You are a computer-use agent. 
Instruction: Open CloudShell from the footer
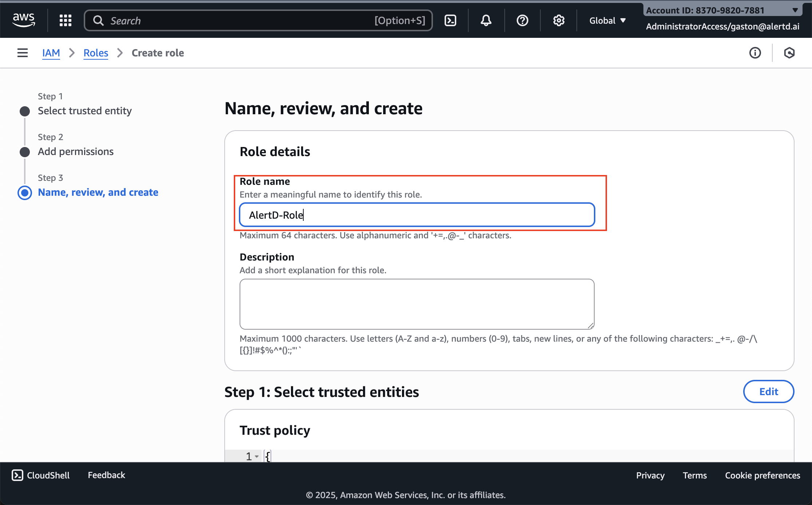[40, 475]
